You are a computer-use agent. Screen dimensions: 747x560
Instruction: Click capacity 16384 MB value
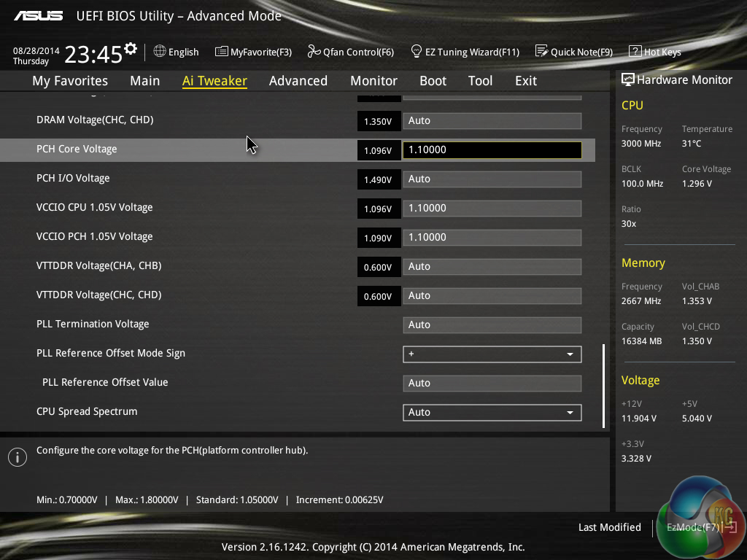coord(641,341)
